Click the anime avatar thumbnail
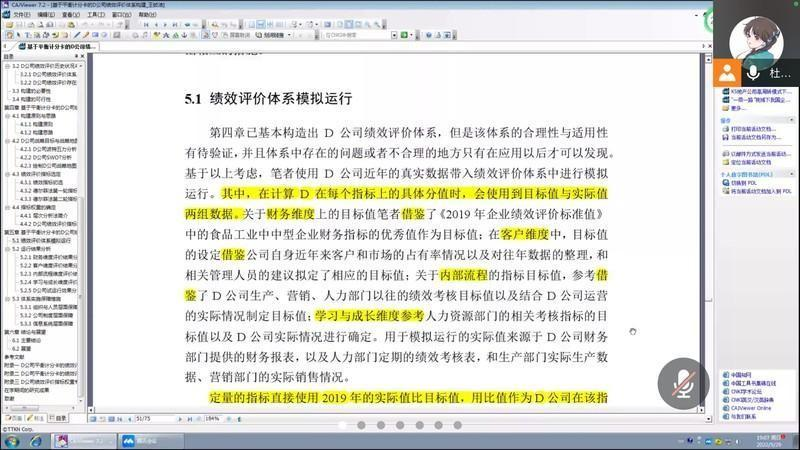The width and height of the screenshot is (800, 450). (755, 38)
